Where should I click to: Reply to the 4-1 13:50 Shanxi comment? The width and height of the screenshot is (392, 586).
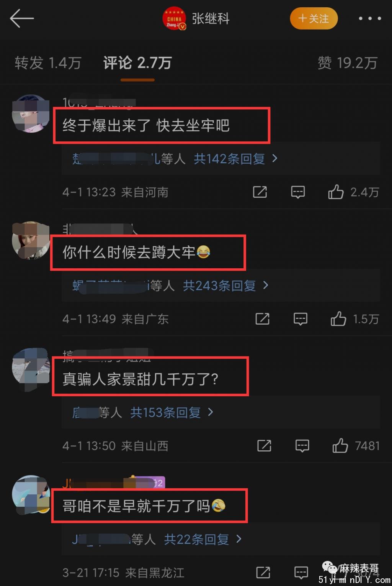(x=302, y=446)
